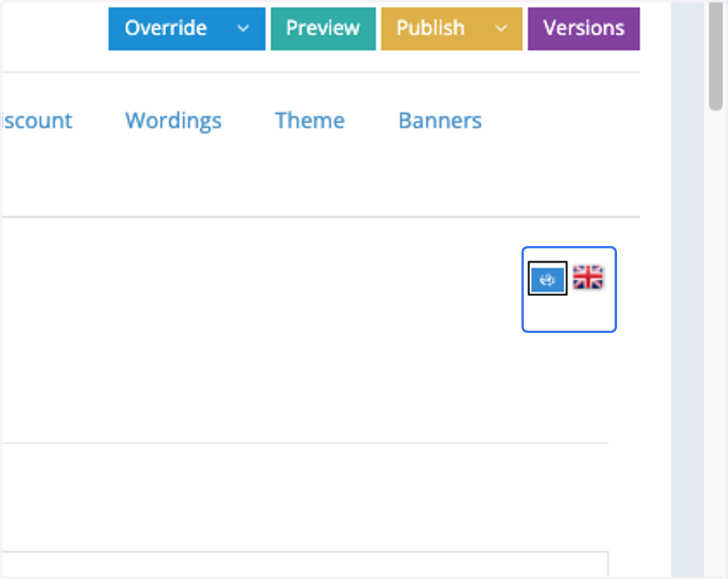The width and height of the screenshot is (728, 579).
Task: Expand the Publish dropdown arrow
Action: [x=501, y=29]
